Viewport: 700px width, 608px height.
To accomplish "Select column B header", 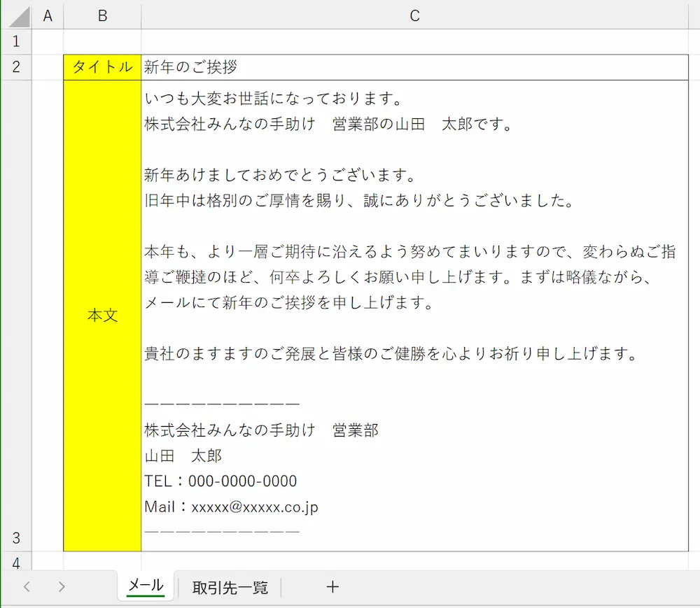I will [x=102, y=15].
